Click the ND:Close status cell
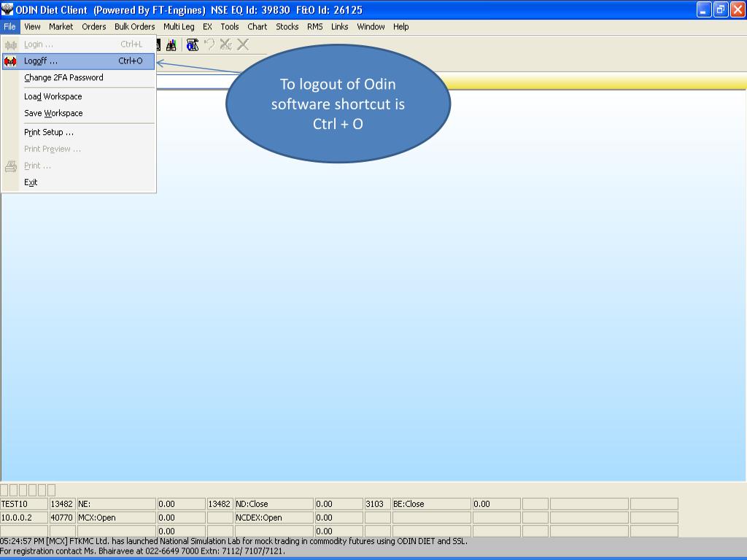 [x=274, y=504]
